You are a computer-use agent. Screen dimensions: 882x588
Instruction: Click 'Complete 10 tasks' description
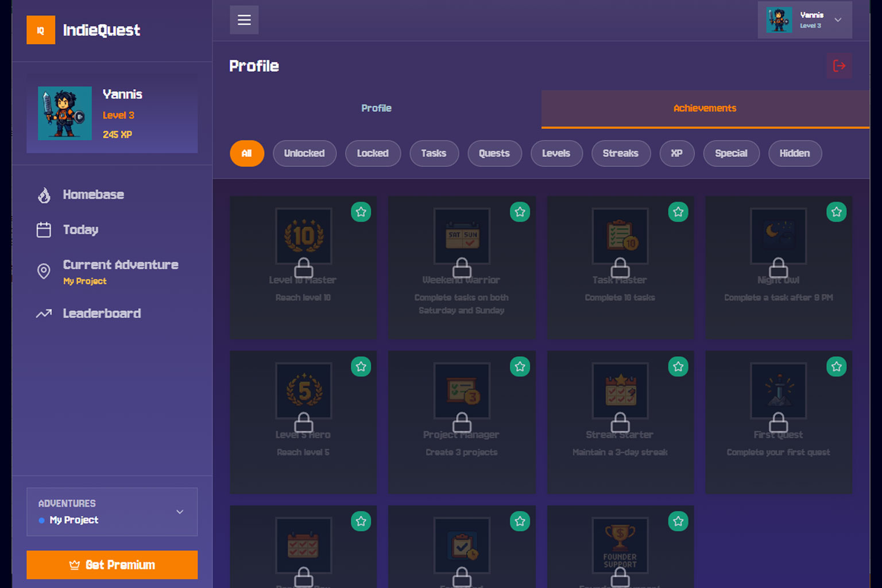[620, 297]
